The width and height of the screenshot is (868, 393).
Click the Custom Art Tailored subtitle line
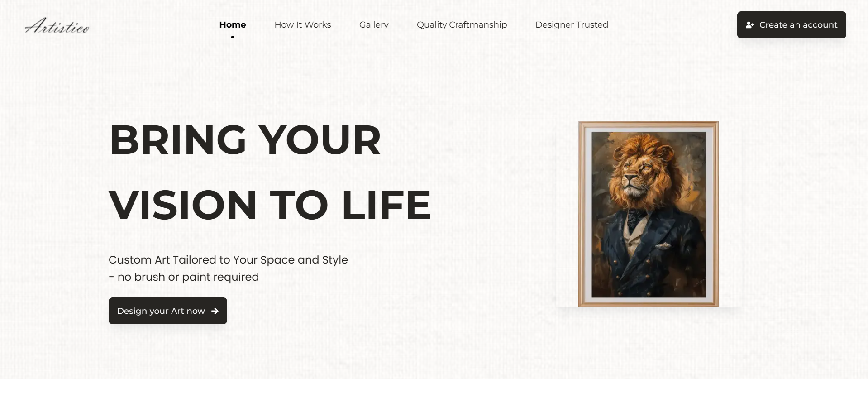228,260
